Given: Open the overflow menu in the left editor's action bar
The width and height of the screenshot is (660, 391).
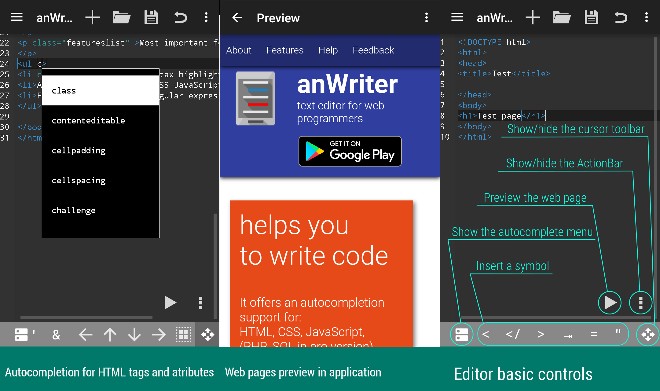Looking at the screenshot, I should pos(206,17).
